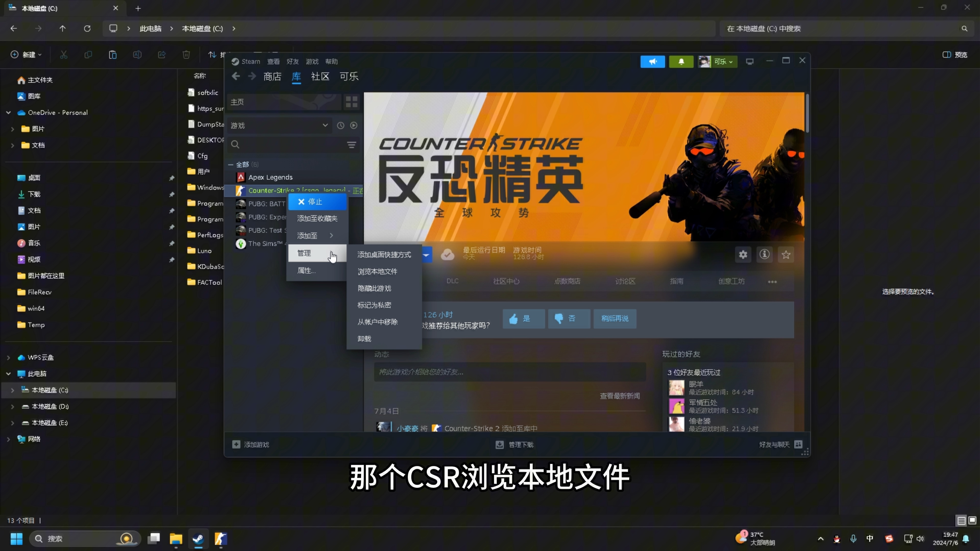The width and height of the screenshot is (980, 551).
Task: Click 停止 in the context menu
Action: coord(317,202)
